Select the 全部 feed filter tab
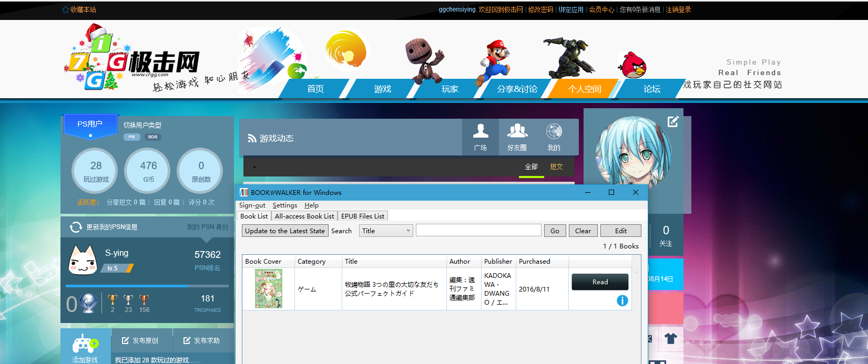The height and width of the screenshot is (364, 868). (532, 167)
